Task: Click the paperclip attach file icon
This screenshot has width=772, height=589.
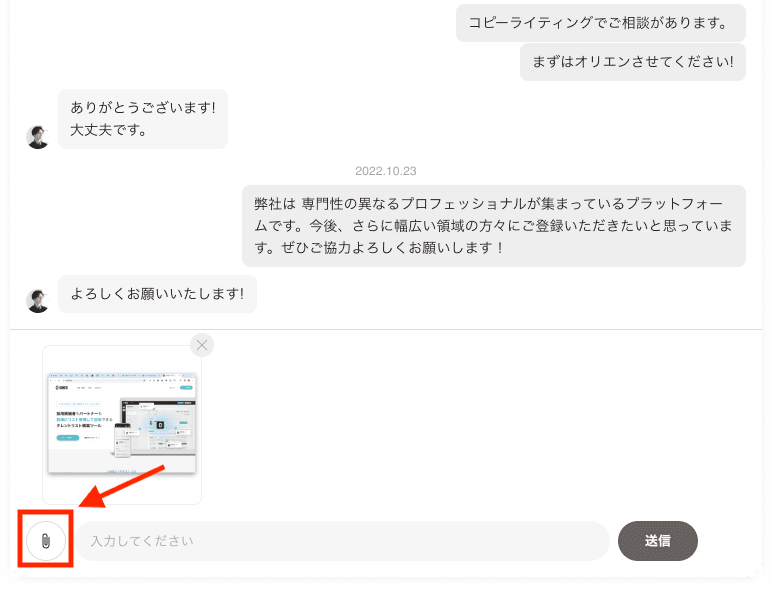Action: tap(46, 541)
